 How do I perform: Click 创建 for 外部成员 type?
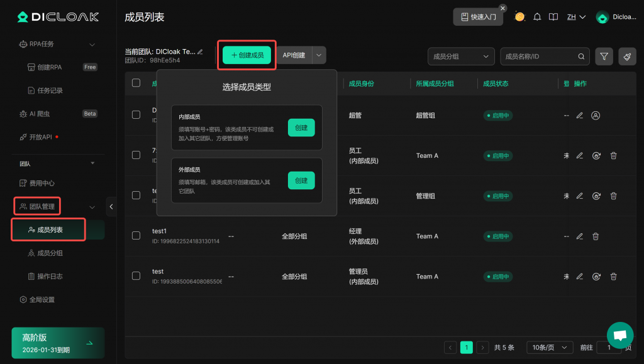[x=301, y=180]
